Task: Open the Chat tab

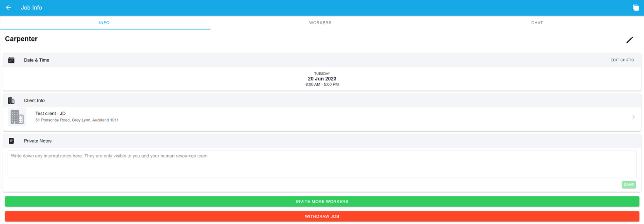Action: [536, 23]
